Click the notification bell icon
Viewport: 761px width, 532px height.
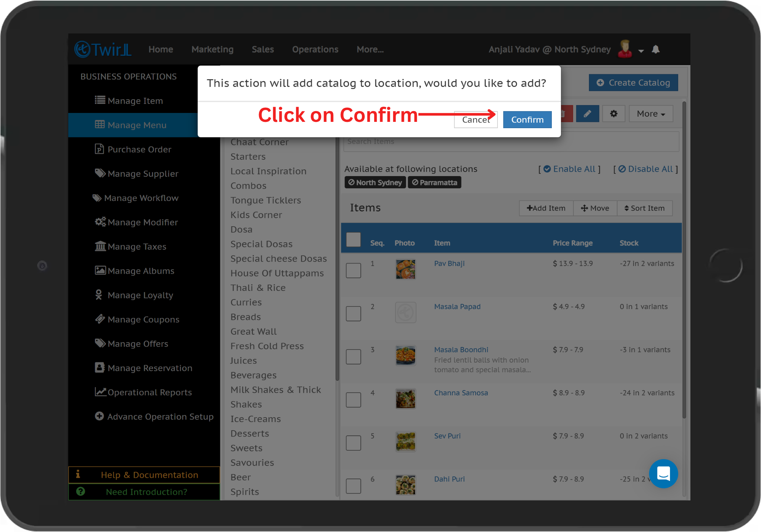[656, 49]
